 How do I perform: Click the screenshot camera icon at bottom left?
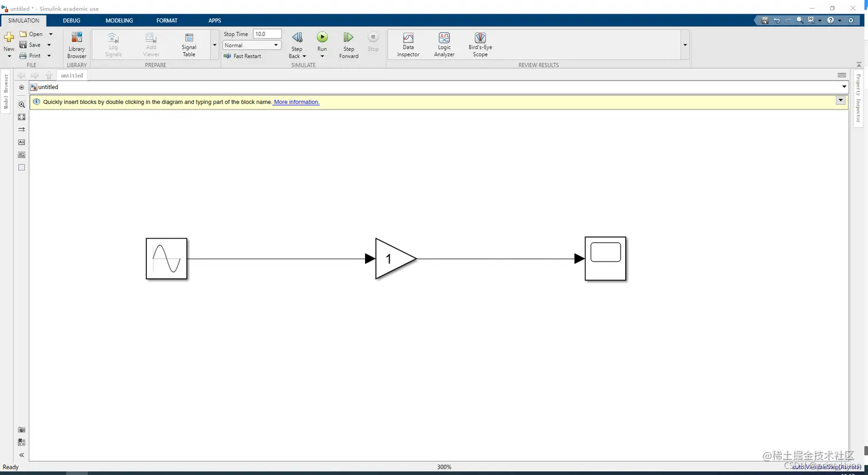click(x=22, y=430)
